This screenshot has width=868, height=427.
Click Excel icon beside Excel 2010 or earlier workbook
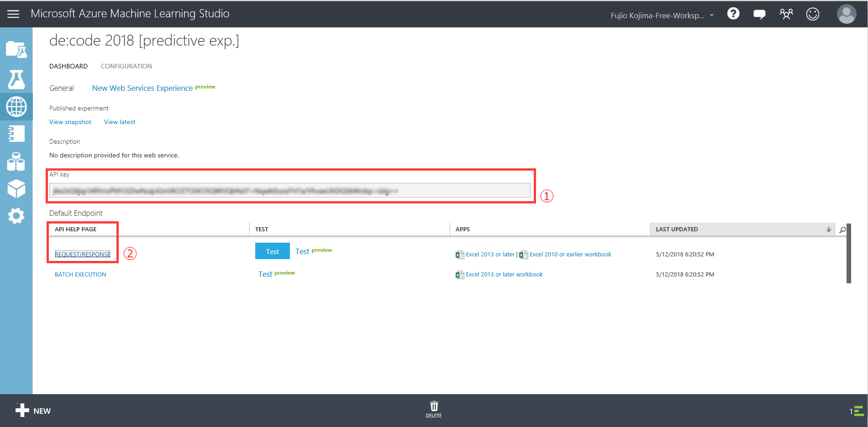click(x=524, y=255)
